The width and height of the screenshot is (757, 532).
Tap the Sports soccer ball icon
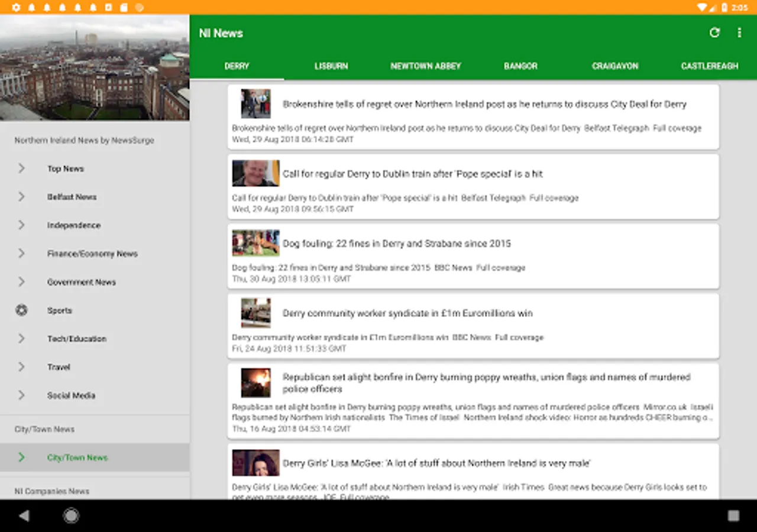[x=21, y=310]
